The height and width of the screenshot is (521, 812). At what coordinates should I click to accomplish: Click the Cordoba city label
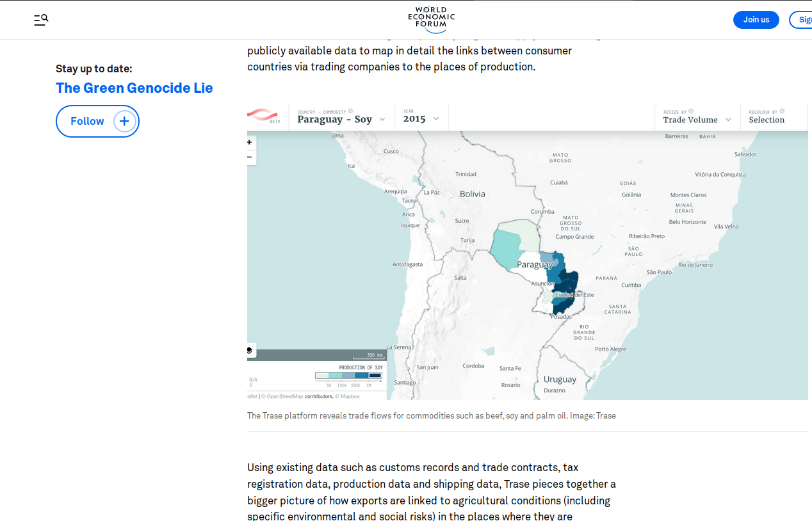473,366
